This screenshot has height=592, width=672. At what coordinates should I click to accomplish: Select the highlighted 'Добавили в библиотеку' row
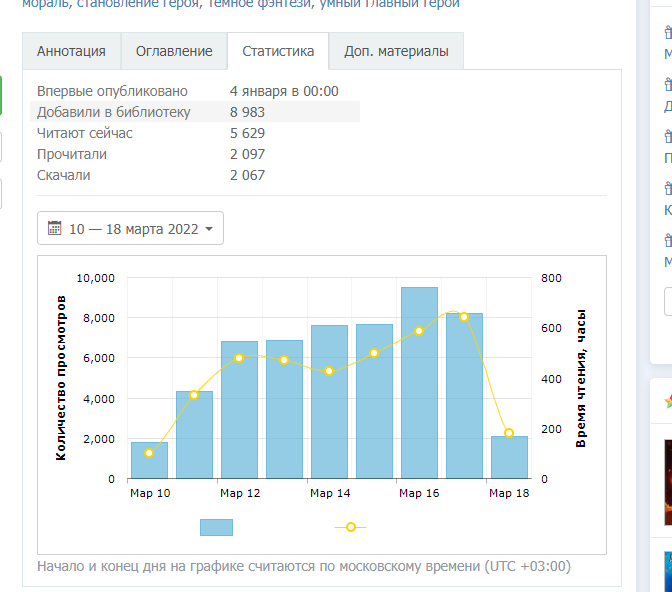195,112
